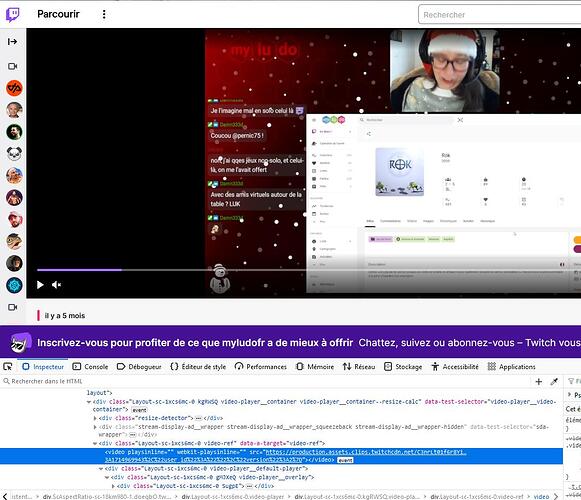Screen dimensions: 581x500
Task: Play the paused clip video
Action: click(40, 285)
